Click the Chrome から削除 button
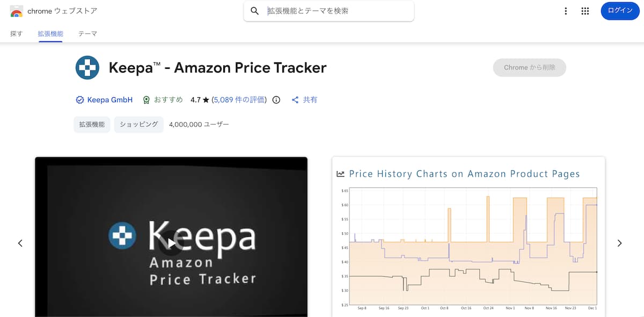644x317 pixels. pyautogui.click(x=529, y=68)
